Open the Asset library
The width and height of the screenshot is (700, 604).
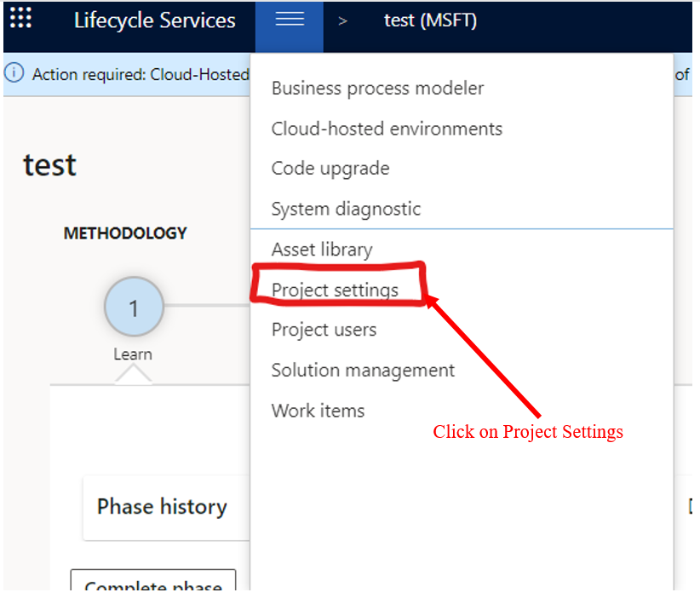point(321,250)
